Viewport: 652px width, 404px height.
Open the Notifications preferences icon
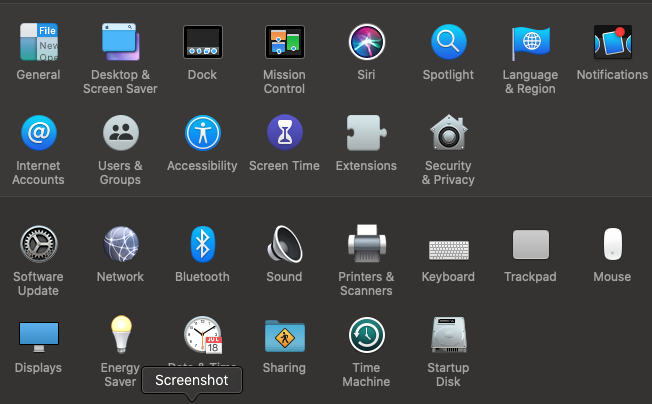click(x=612, y=42)
